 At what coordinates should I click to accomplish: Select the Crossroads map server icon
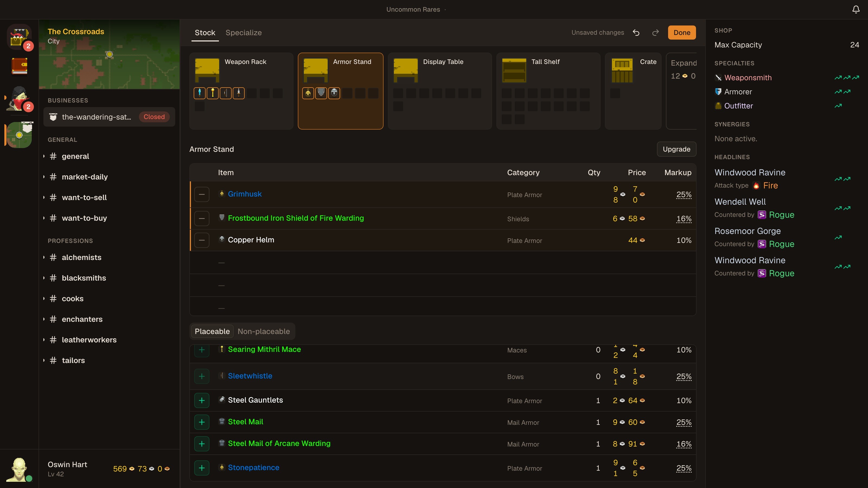point(19,135)
